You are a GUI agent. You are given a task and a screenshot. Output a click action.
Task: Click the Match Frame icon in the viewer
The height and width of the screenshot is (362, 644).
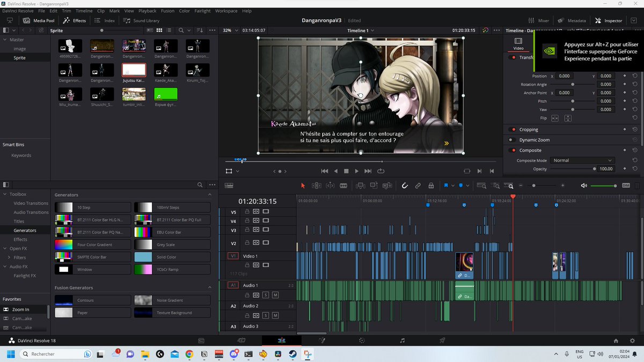pos(467,171)
